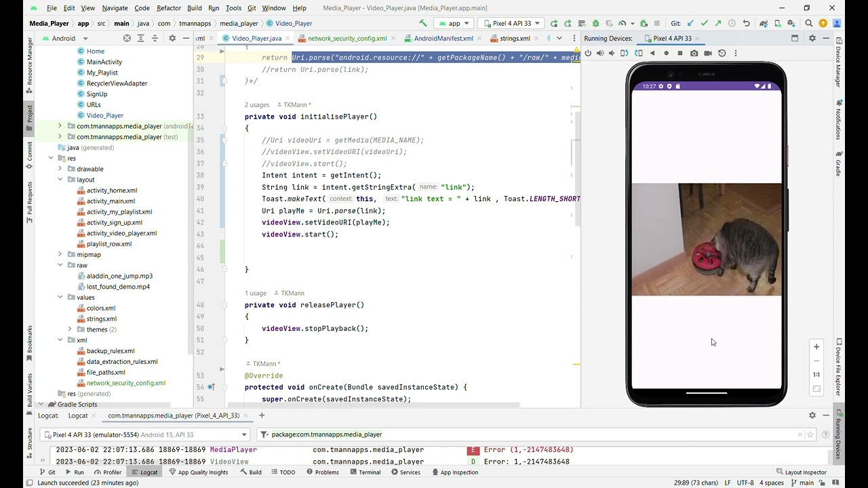Open App Quality Insights tool window
The image size is (868, 488).
coord(198,472)
